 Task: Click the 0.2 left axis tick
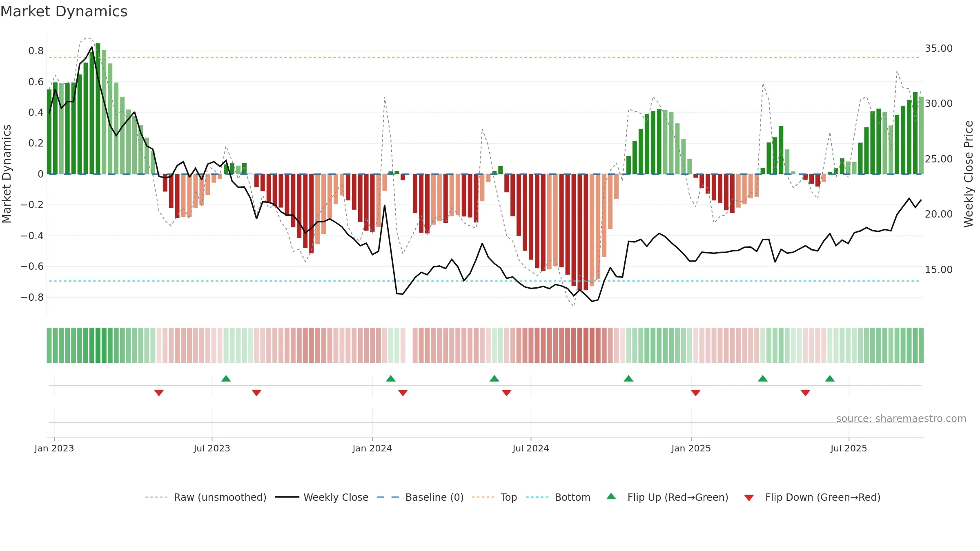tap(36, 143)
